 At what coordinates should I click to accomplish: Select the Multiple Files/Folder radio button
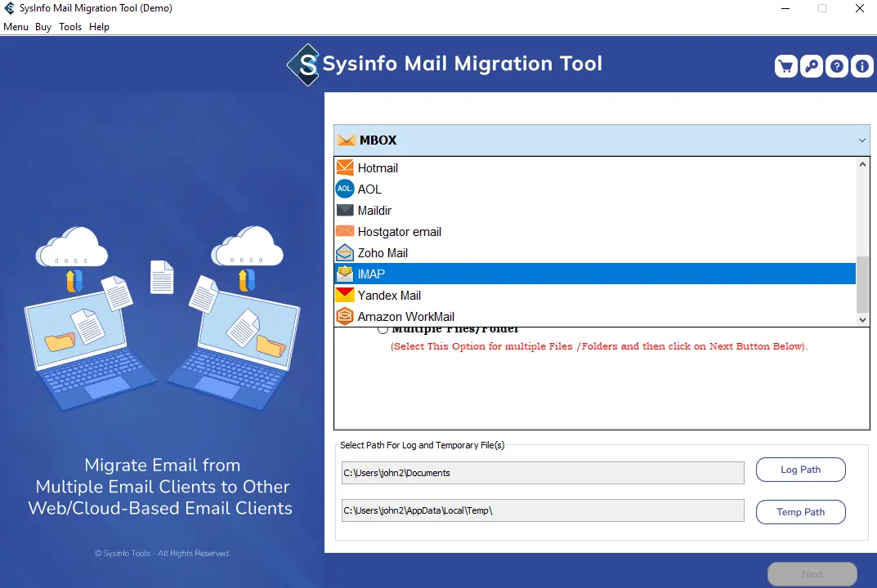[383, 329]
